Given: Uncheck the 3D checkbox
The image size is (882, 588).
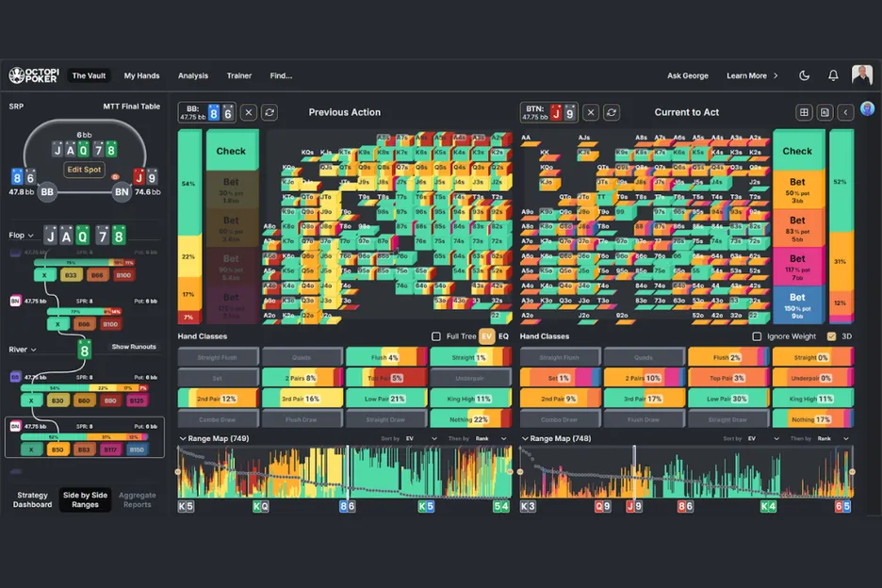Looking at the screenshot, I should tap(831, 336).
